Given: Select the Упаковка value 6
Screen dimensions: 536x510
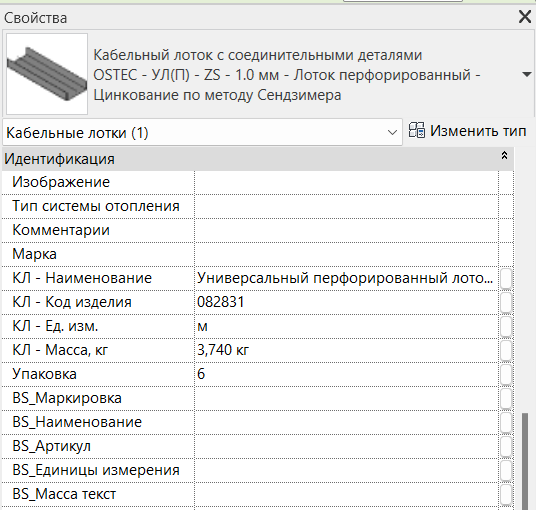Looking at the screenshot, I should point(201,374).
